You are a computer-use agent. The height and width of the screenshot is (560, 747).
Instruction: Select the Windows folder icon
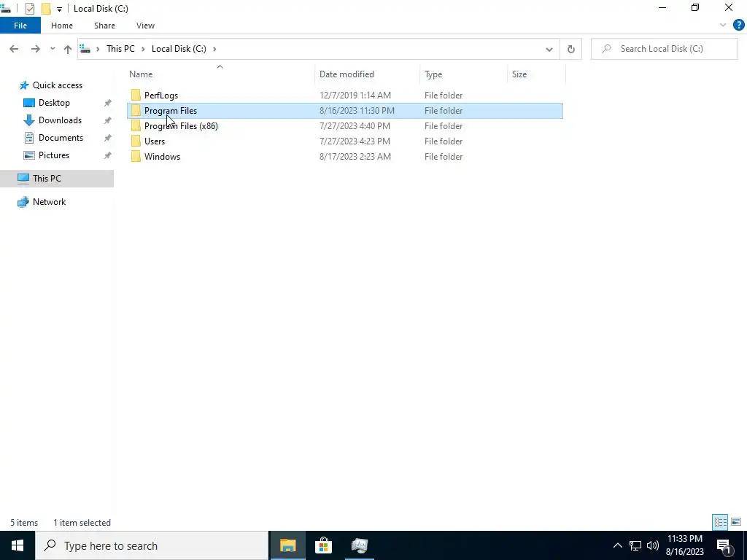point(136,156)
